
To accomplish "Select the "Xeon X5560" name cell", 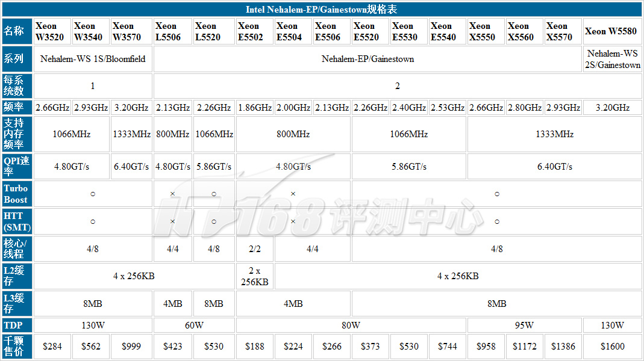I will point(525,31).
